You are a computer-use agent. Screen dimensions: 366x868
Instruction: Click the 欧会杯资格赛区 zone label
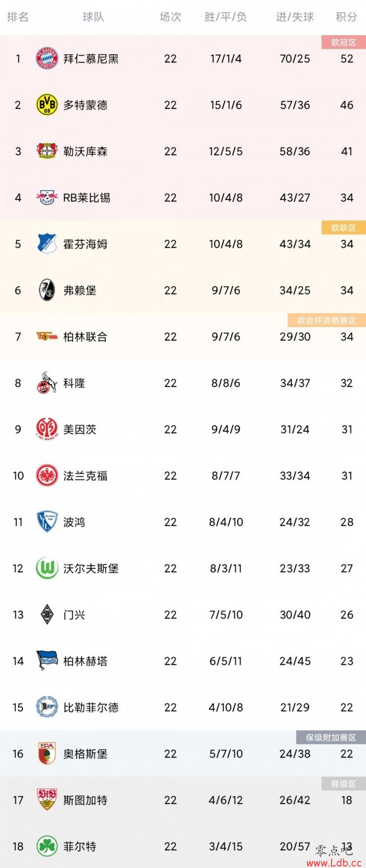click(327, 320)
